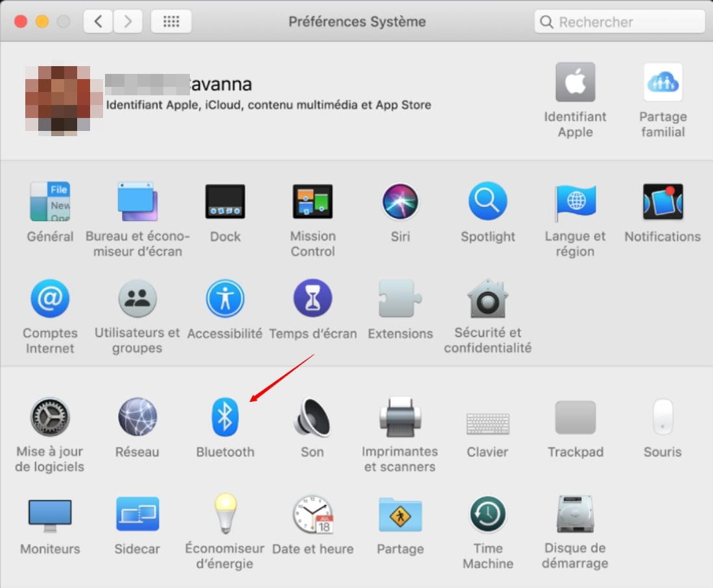Viewport: 713px width, 588px height.
Task: Show all preferences grid button
Action: pos(171,21)
